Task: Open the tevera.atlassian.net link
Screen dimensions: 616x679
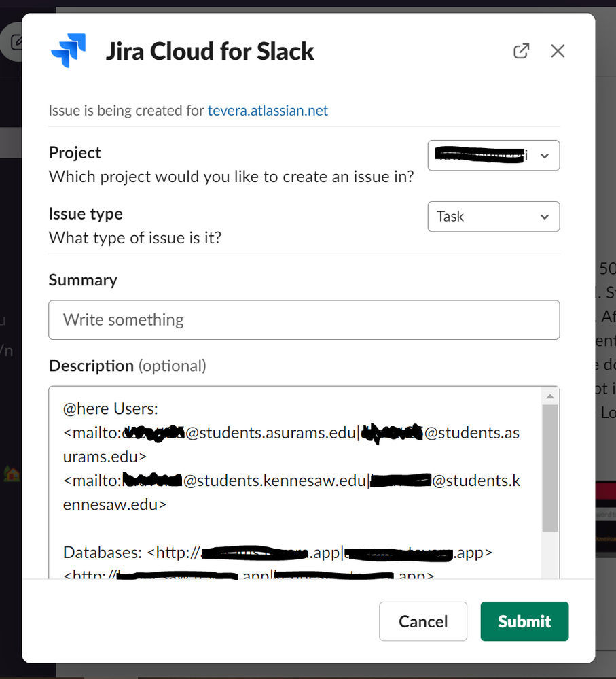Action: pos(268,110)
